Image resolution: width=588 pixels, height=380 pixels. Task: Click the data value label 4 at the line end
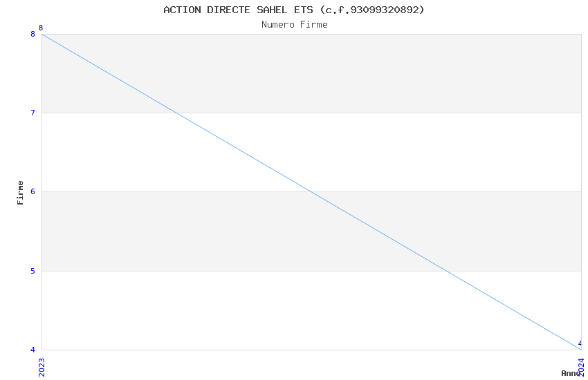click(x=580, y=343)
